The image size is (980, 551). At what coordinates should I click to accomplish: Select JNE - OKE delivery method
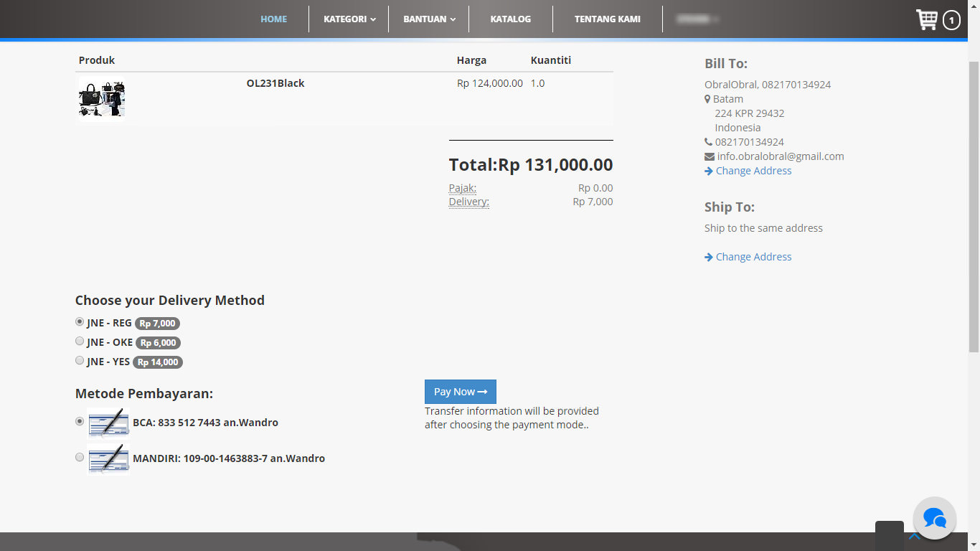[x=80, y=342]
